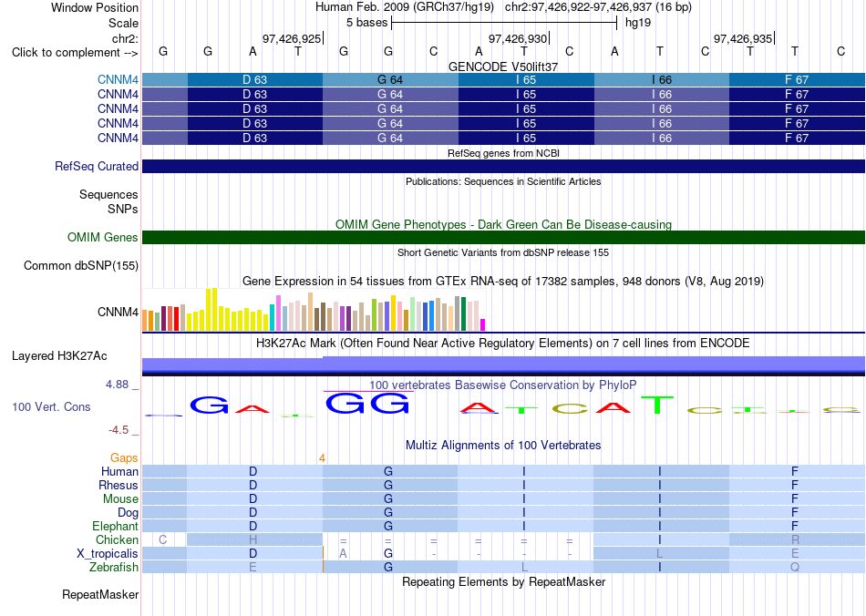866x616 pixels.
Task: Click D 63 codon in top CNNM4 transcript
Action: click(254, 79)
